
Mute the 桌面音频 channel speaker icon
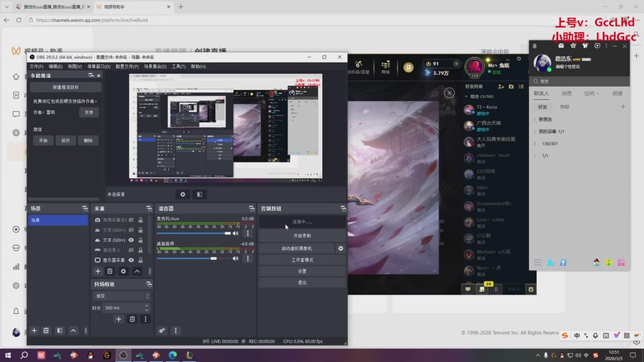click(235, 258)
